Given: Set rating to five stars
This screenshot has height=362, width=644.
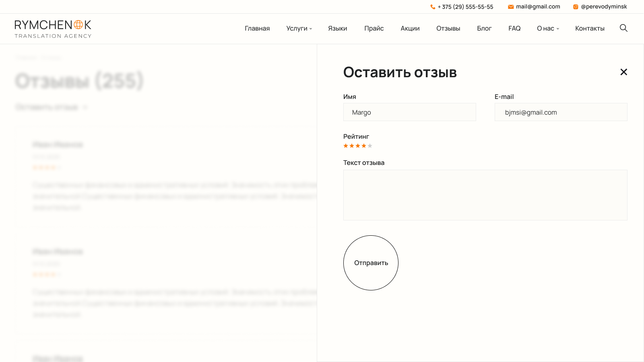Looking at the screenshot, I should point(370,146).
